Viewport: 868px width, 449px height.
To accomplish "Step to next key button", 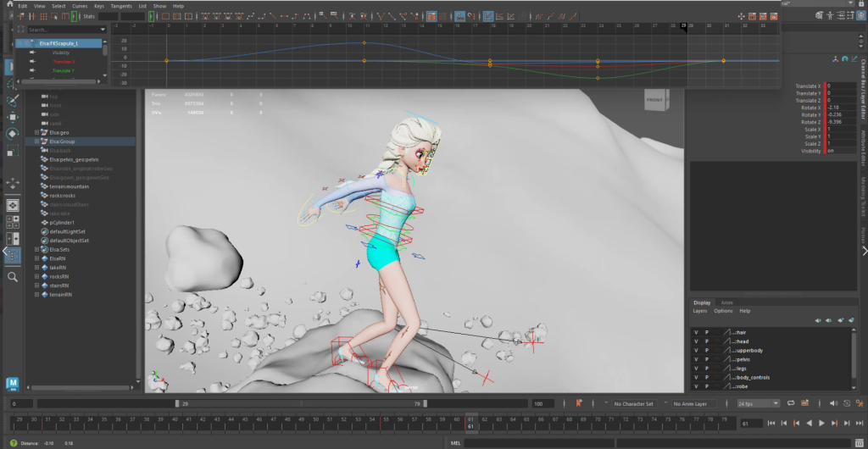I will click(x=834, y=423).
